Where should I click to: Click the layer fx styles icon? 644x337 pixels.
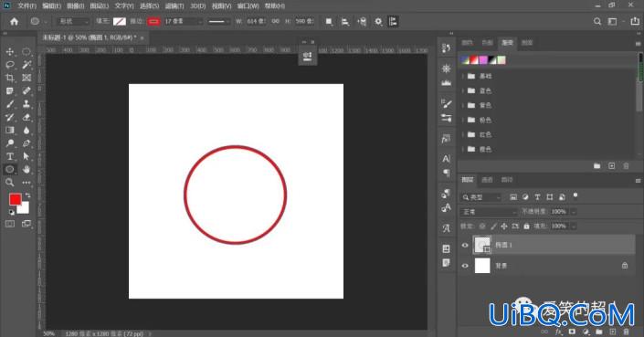pos(558,332)
